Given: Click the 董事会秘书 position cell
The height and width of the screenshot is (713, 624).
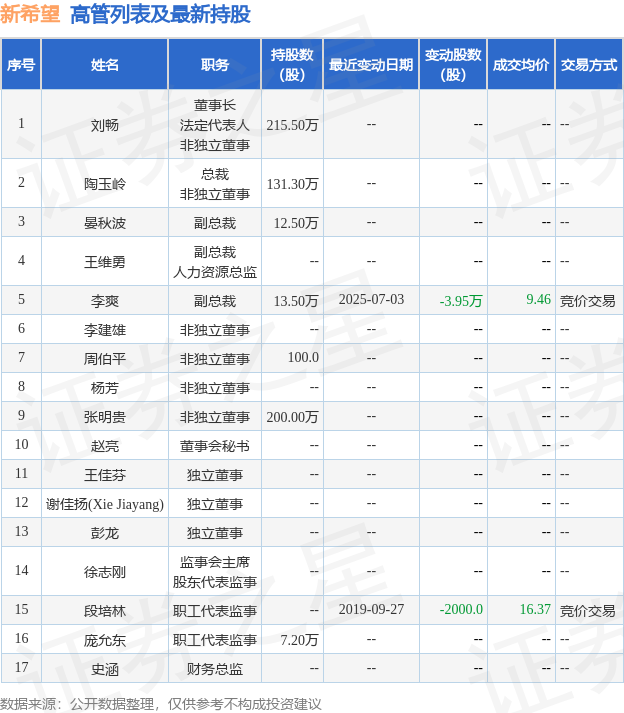Looking at the screenshot, I should pyautogui.click(x=215, y=446).
